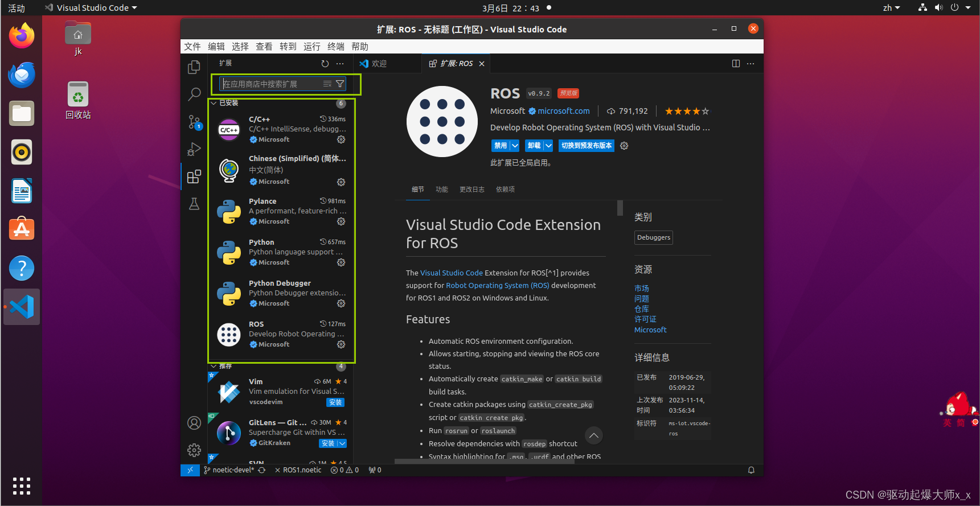Select the 功能 tab

[442, 190]
